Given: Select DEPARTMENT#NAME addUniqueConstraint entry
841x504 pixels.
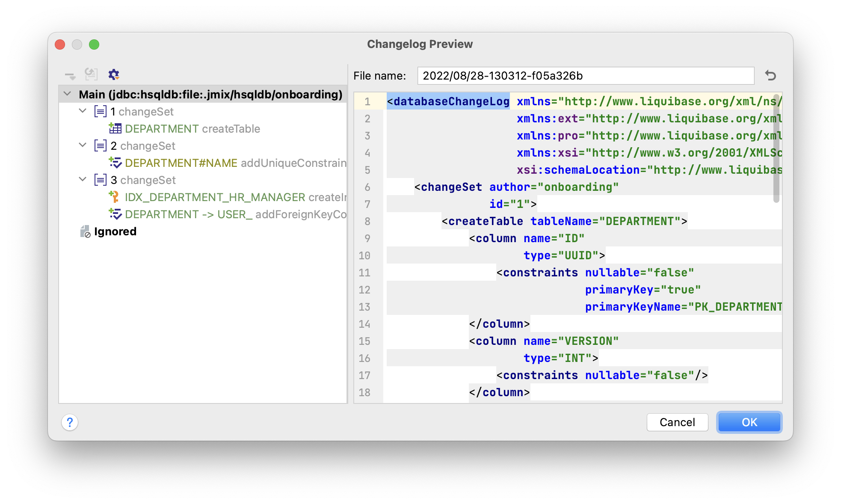Looking at the screenshot, I should (x=203, y=163).
